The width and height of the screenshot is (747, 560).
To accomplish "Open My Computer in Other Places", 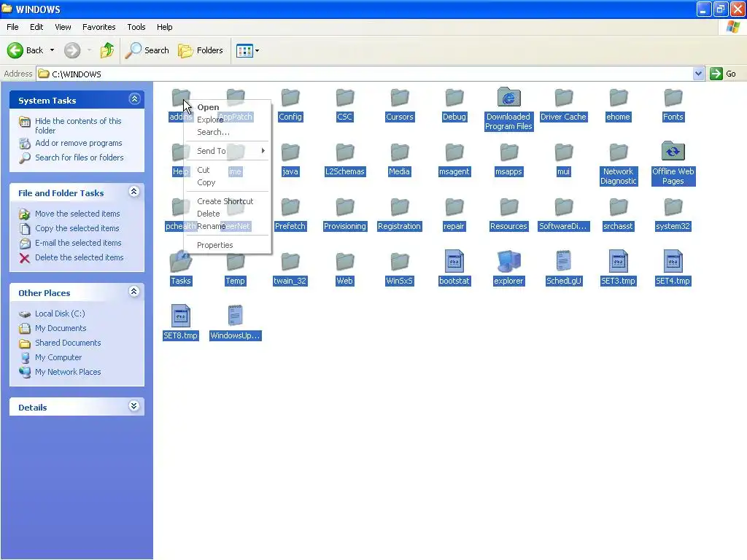I will click(x=58, y=357).
